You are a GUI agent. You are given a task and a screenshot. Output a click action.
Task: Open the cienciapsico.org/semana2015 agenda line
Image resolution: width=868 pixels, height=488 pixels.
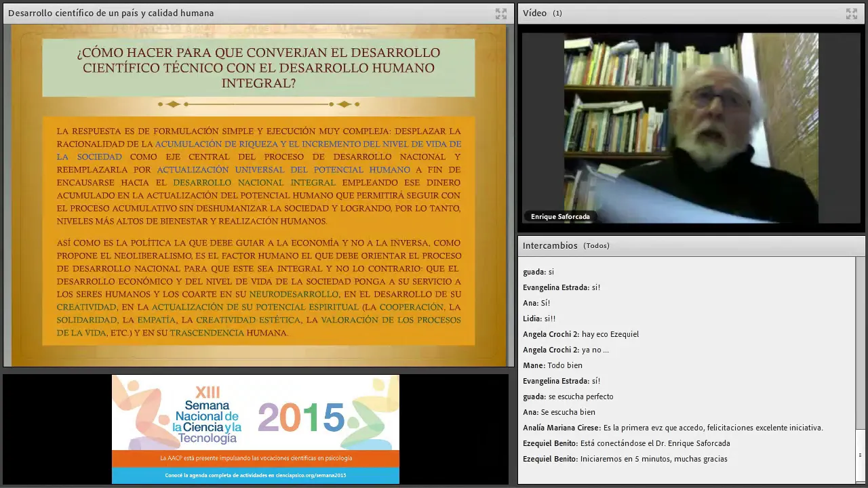click(x=256, y=475)
